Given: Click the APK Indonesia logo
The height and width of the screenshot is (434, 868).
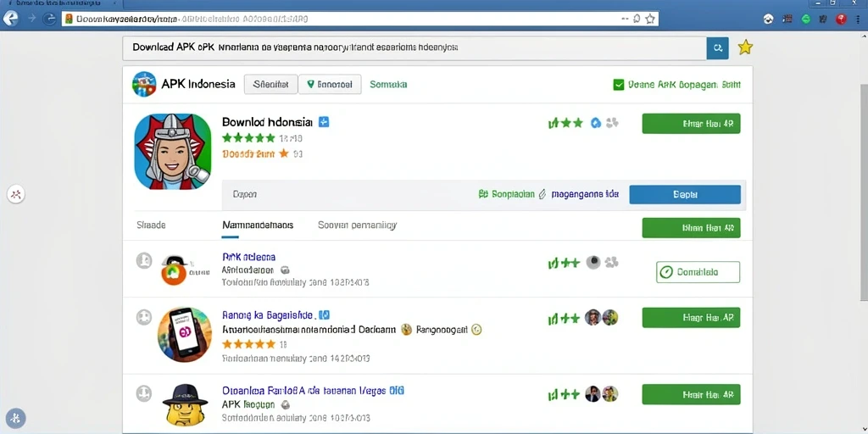Looking at the screenshot, I should (144, 84).
